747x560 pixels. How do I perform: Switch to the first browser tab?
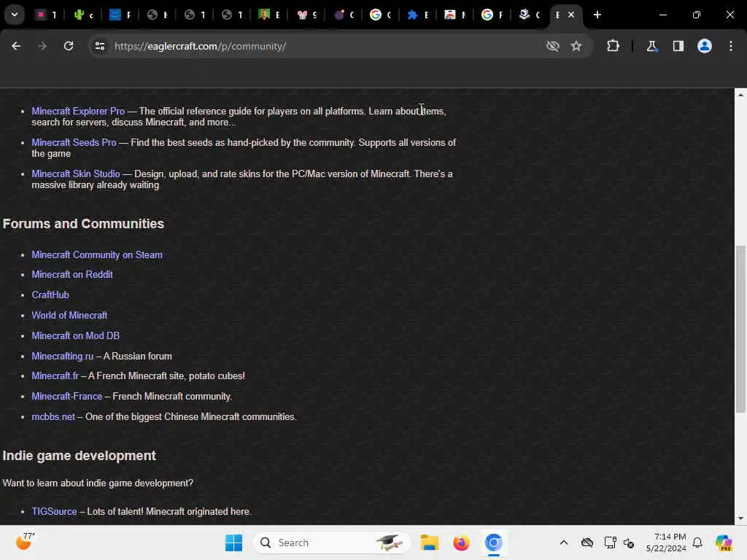[47, 15]
